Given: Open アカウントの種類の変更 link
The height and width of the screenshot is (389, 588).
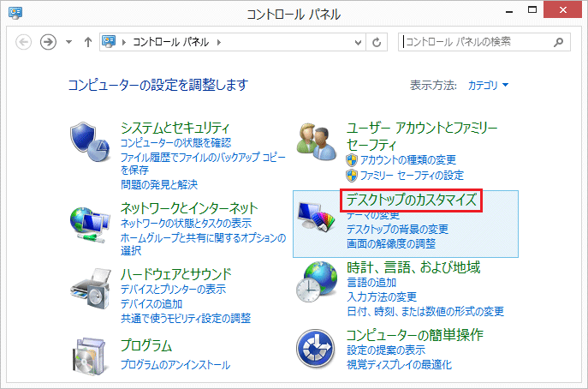Looking at the screenshot, I should click(408, 160).
